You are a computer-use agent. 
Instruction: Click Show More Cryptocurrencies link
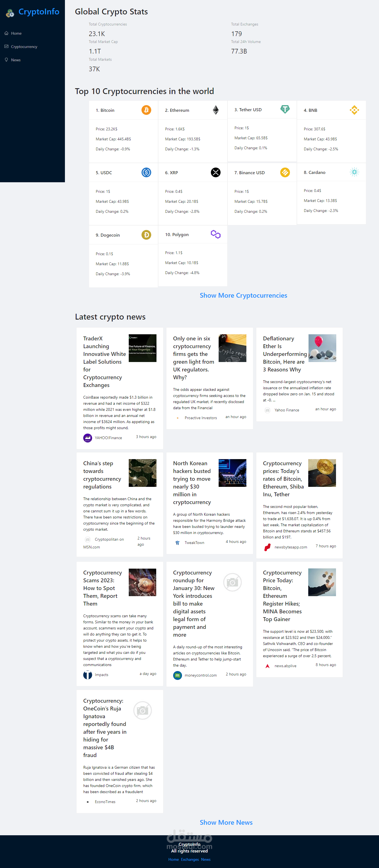point(243,295)
